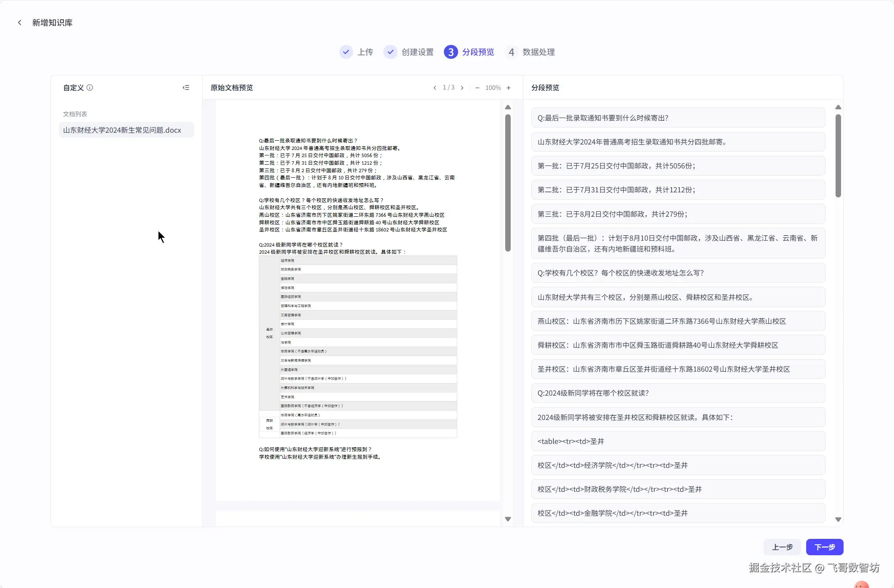Click document preview scrollbar up arrow
This screenshot has width=894, height=588.
pos(508,107)
